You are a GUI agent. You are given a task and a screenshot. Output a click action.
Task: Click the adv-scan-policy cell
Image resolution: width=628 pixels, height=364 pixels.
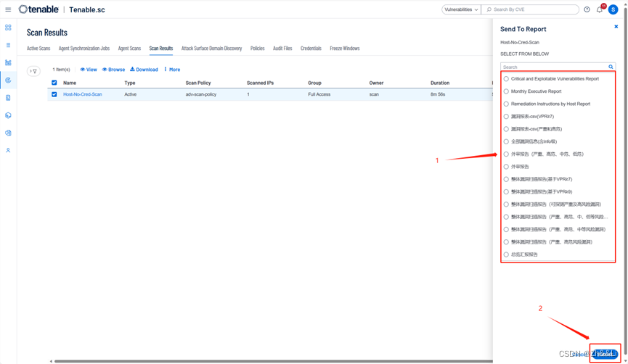(200, 94)
